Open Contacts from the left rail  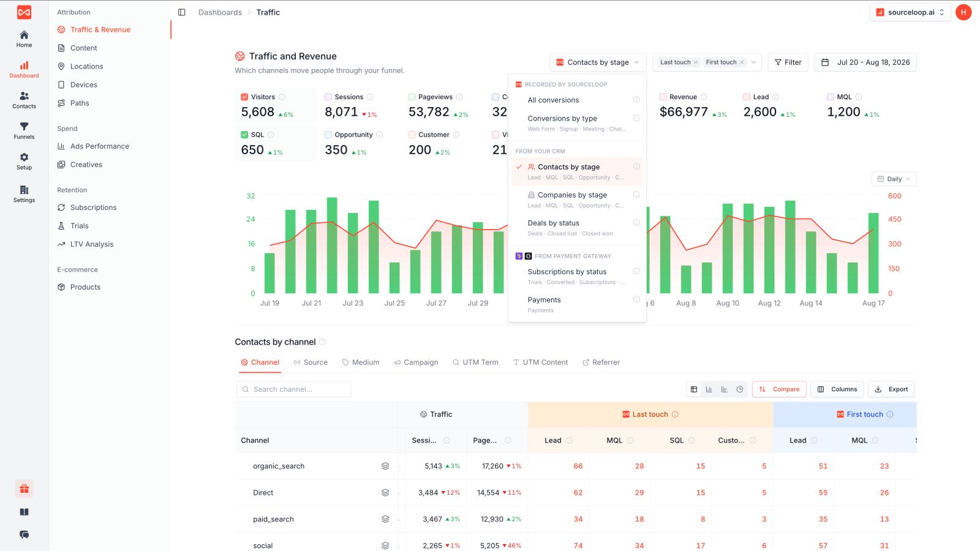[x=24, y=100]
